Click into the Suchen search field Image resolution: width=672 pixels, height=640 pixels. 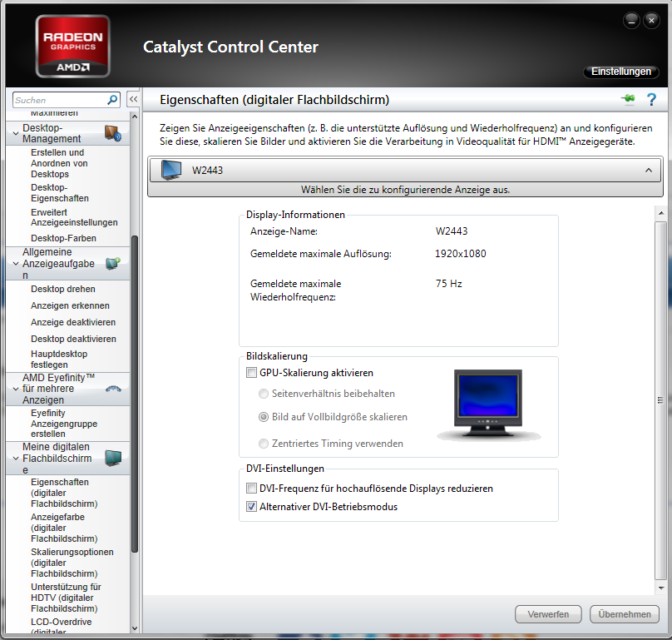tap(60, 100)
